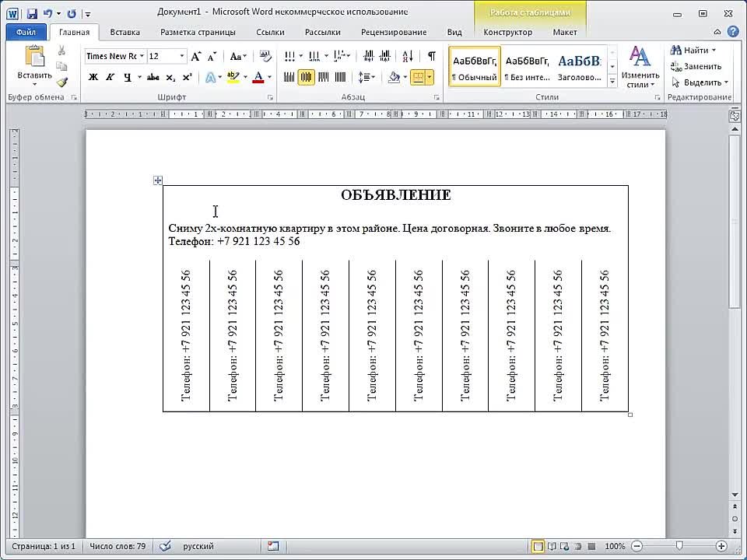Apply the Заголовок heading style
The width and height of the screenshot is (747, 560).
point(580,67)
